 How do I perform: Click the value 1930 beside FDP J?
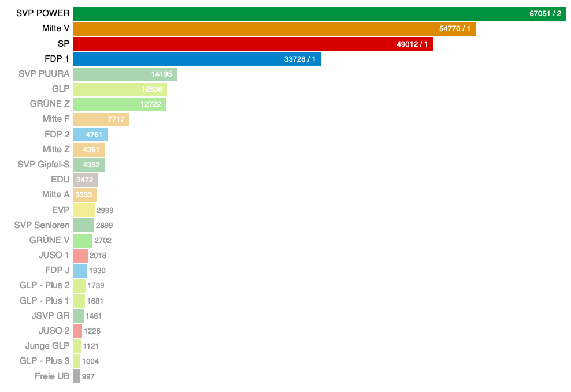coord(97,271)
